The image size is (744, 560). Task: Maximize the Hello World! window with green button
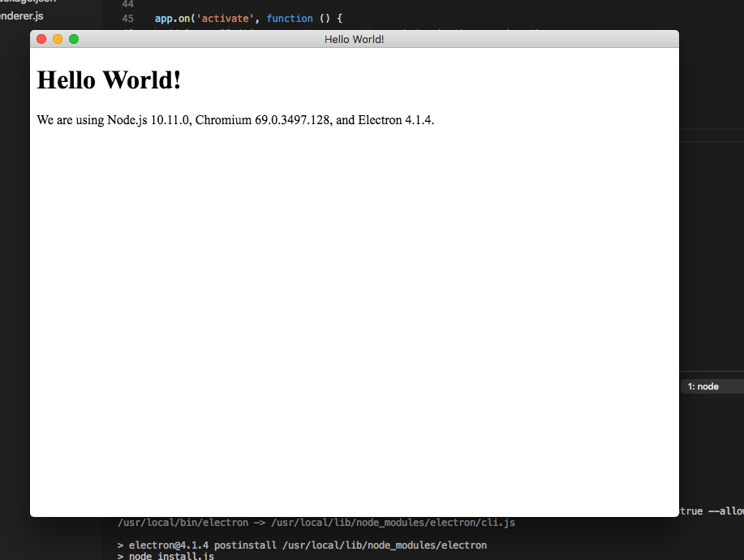coord(74,39)
